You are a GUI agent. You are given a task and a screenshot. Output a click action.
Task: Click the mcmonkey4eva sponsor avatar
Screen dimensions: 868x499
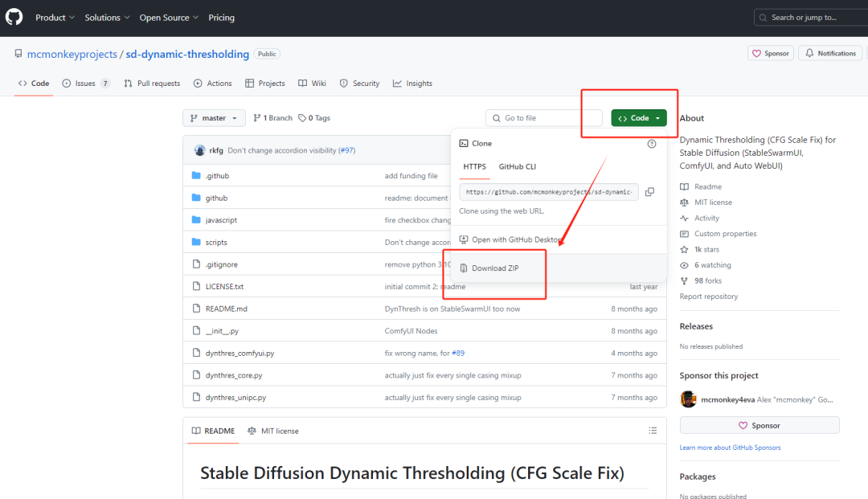(x=688, y=399)
